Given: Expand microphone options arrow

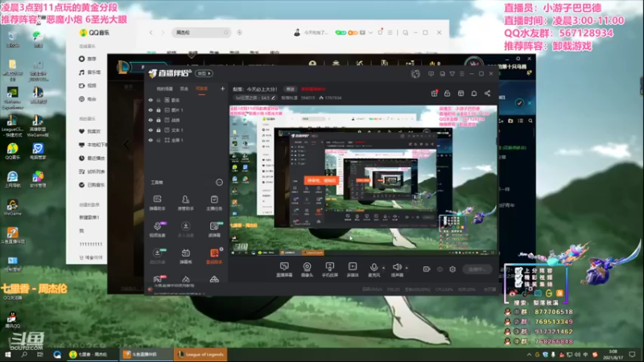Looking at the screenshot, I should click(x=384, y=268).
